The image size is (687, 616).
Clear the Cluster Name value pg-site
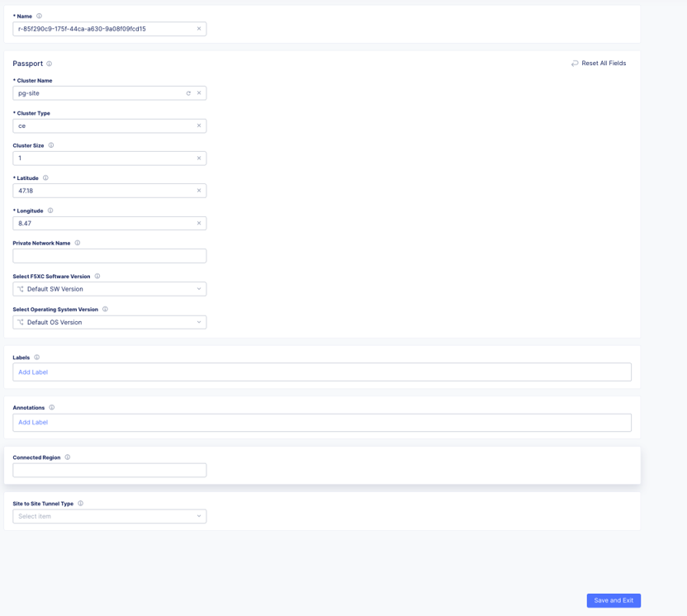click(199, 92)
